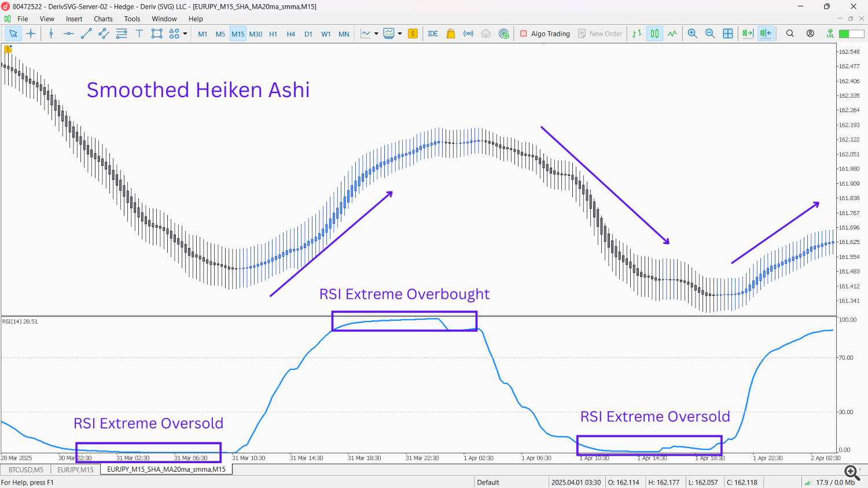Viewport: 868px width, 488px height.
Task: Open the chart type dropdown arrow
Action: (x=376, y=34)
